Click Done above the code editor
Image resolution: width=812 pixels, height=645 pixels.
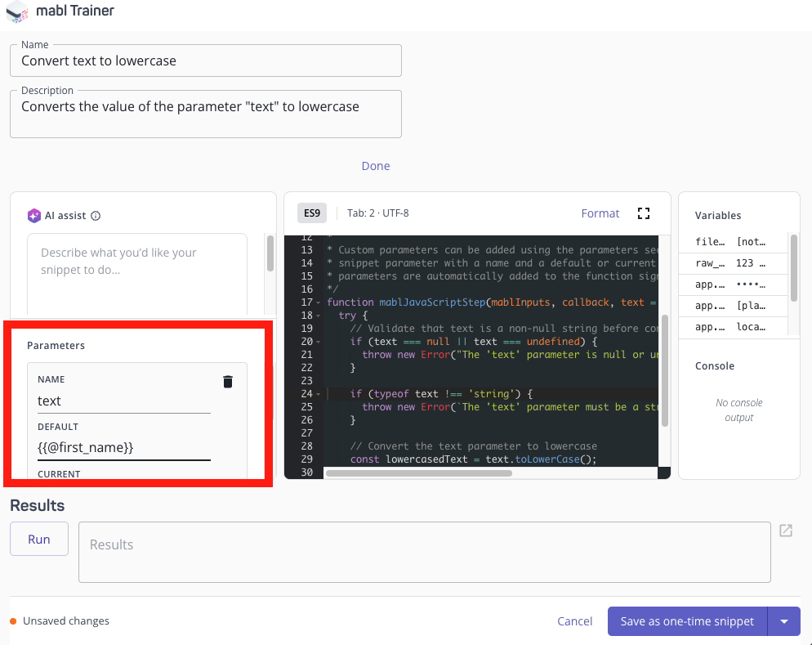coord(375,166)
